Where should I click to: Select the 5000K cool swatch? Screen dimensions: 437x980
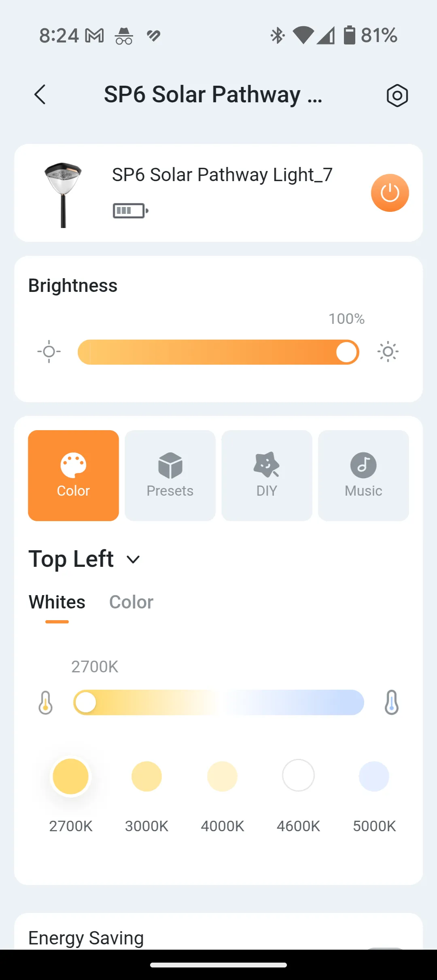point(374,776)
